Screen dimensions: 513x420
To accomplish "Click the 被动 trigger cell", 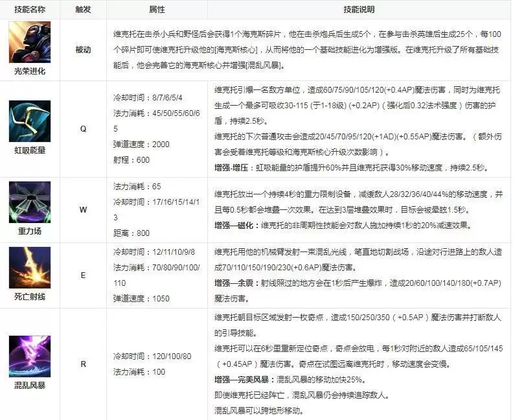I will tap(83, 50).
